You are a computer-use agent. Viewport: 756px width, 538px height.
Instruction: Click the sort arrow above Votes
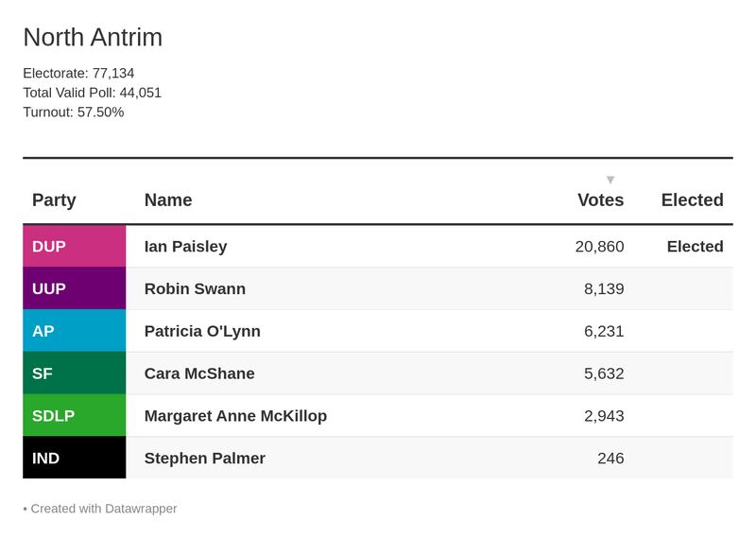(610, 180)
